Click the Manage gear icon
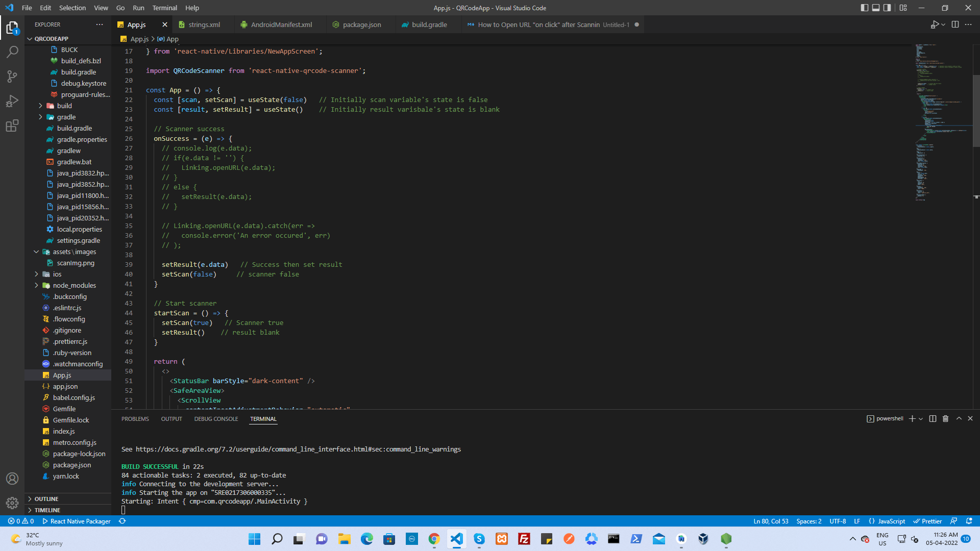This screenshot has width=980, height=551. pos(12,503)
